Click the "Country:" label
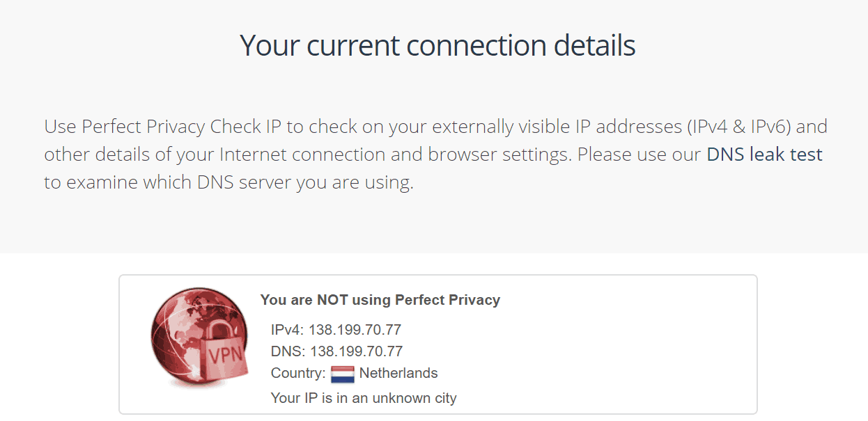This screenshot has width=868, height=421. (x=298, y=373)
